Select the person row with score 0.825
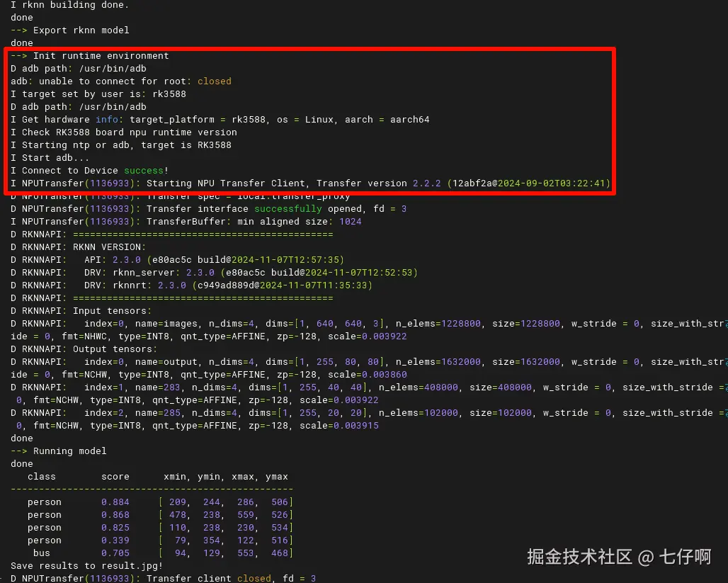The height and width of the screenshot is (583, 728). pos(160,528)
